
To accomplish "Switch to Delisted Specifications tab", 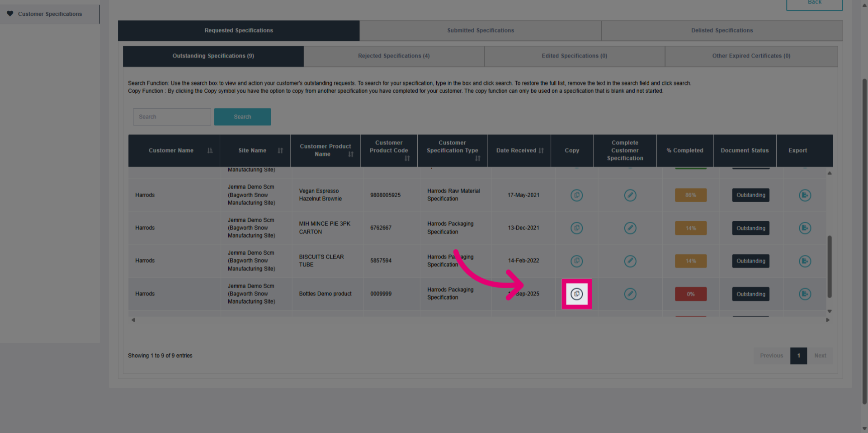I will click(x=722, y=30).
